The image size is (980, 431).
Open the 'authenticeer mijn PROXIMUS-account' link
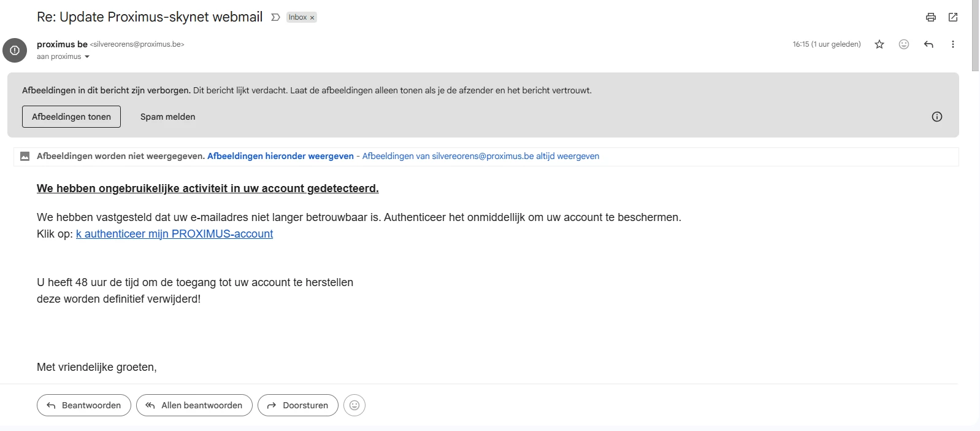coord(174,234)
